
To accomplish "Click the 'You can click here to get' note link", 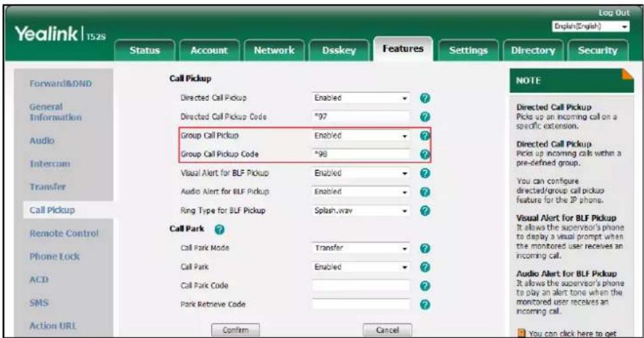I will [572, 334].
